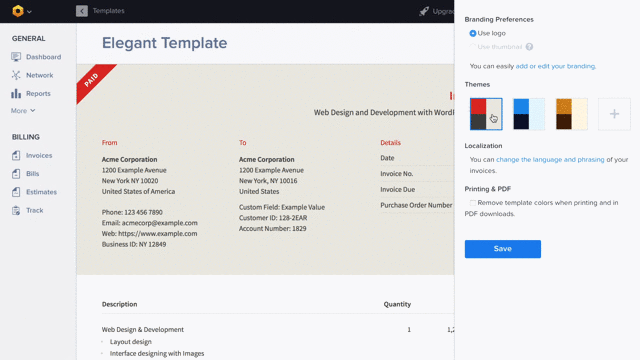
Task: Open the Invoices section
Action: point(39,156)
